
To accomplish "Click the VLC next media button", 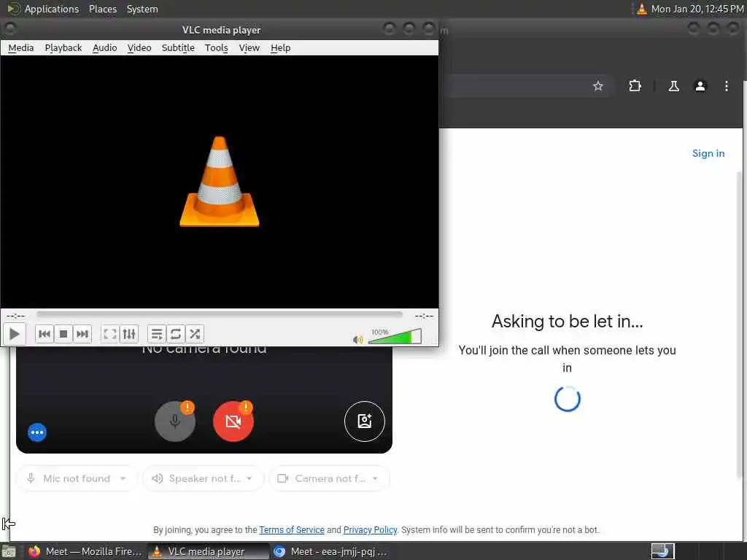I will [x=82, y=334].
